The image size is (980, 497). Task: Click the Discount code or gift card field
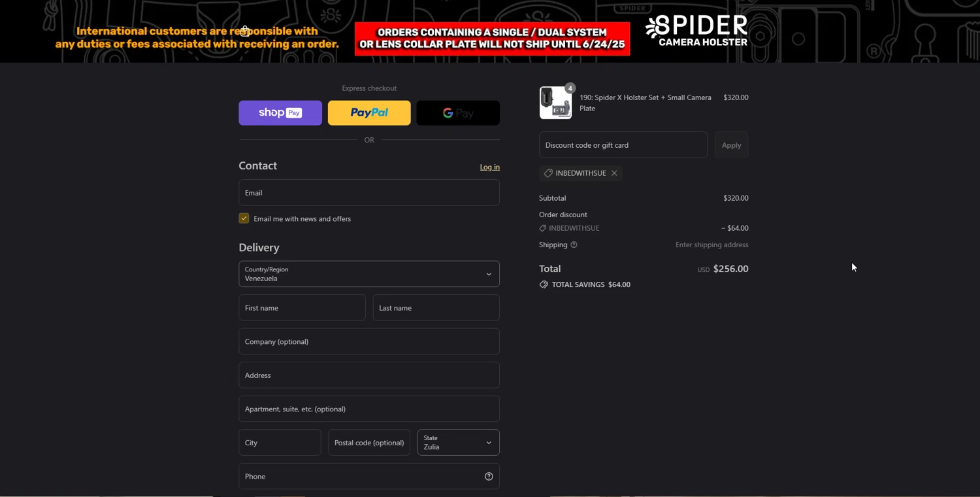pyautogui.click(x=623, y=145)
